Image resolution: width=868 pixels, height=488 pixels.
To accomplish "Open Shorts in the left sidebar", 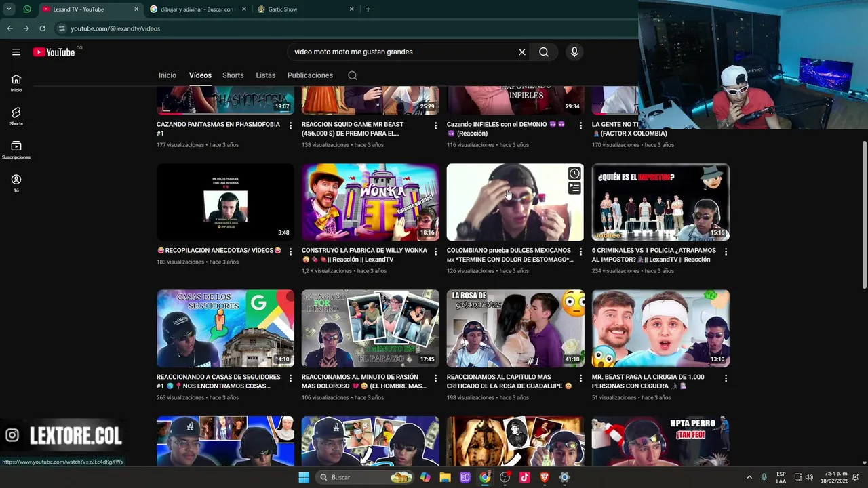I will pos(16,117).
